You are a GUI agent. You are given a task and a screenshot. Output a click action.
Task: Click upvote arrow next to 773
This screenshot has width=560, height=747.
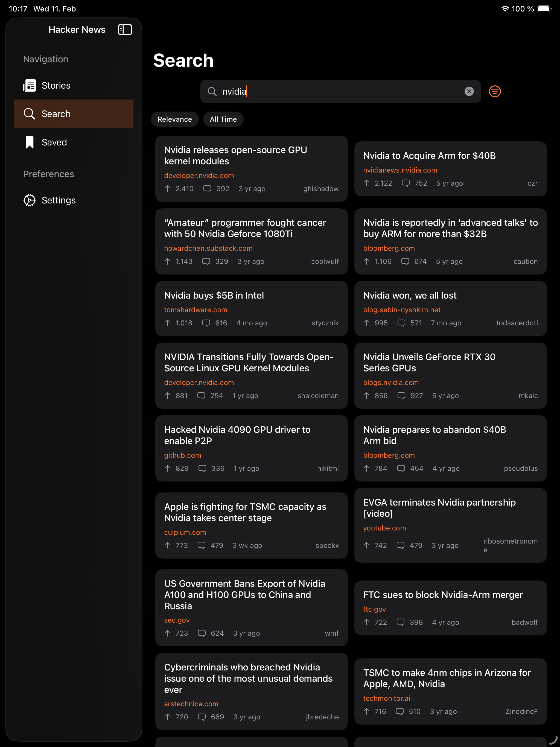click(168, 545)
